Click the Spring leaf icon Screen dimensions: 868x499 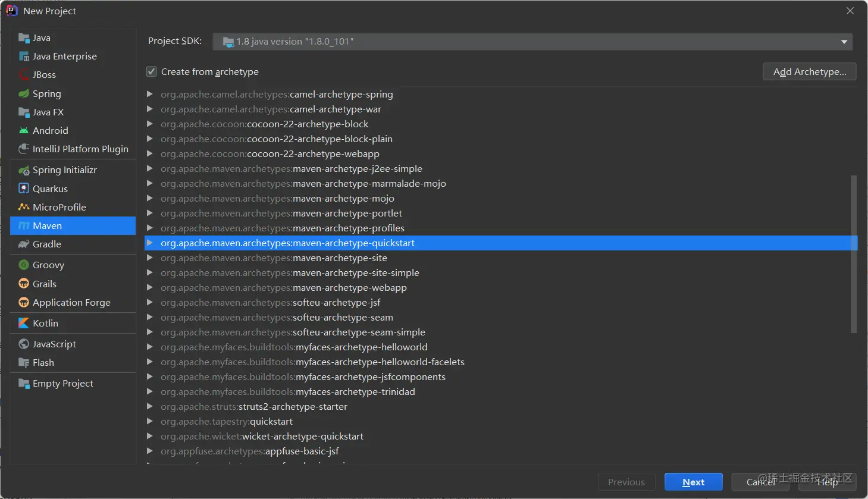(x=24, y=94)
